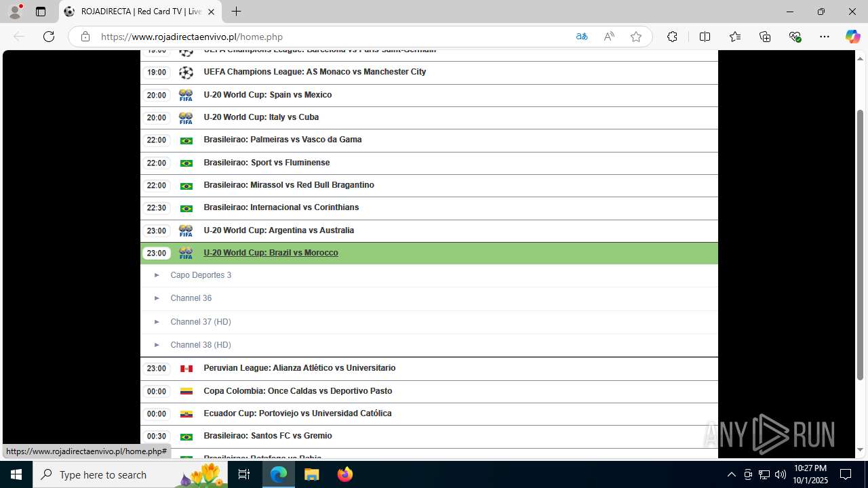
Task: Open Microsoft Edge from the taskbar
Action: coord(279,474)
